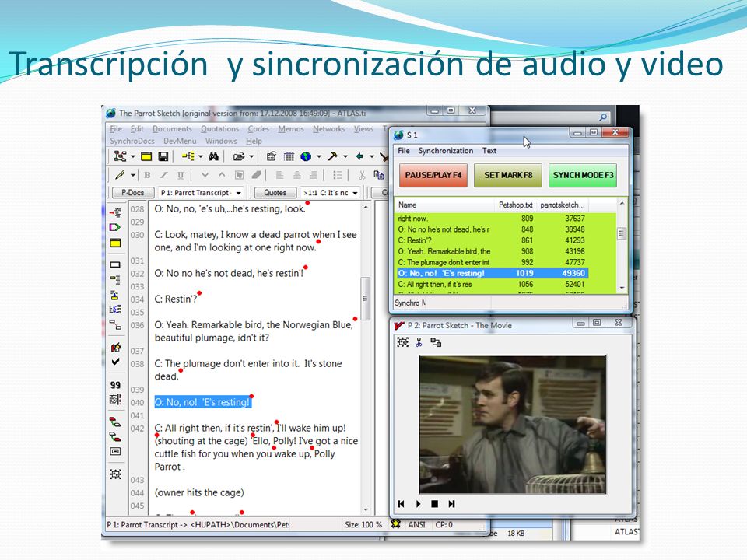Viewport: 747px width, 560px height.
Task: Click the hammer tools icon
Action: pyautogui.click(x=333, y=156)
